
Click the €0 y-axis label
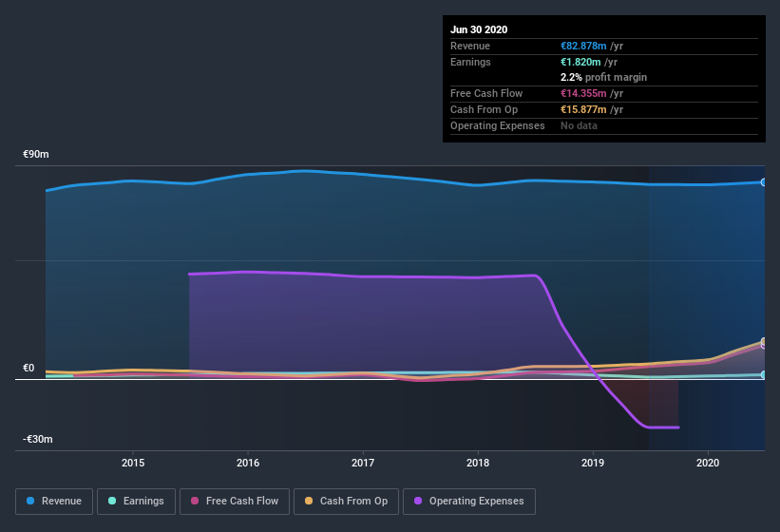coord(29,368)
